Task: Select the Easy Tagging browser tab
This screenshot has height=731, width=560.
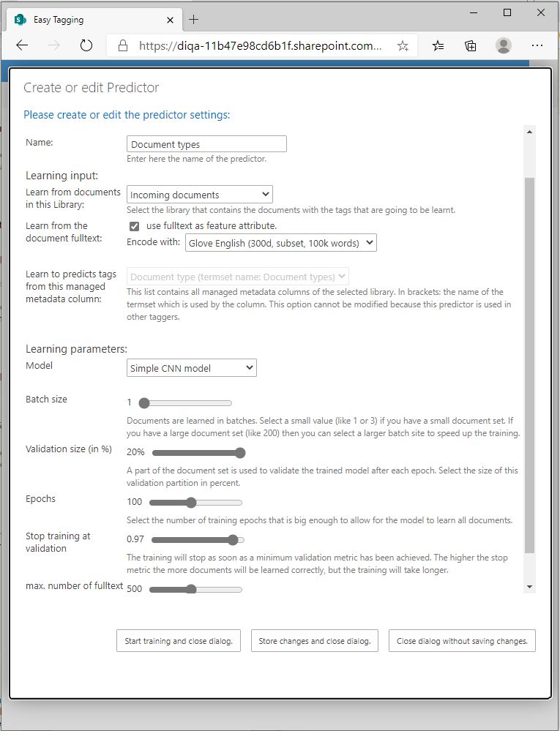Action: coord(88,20)
